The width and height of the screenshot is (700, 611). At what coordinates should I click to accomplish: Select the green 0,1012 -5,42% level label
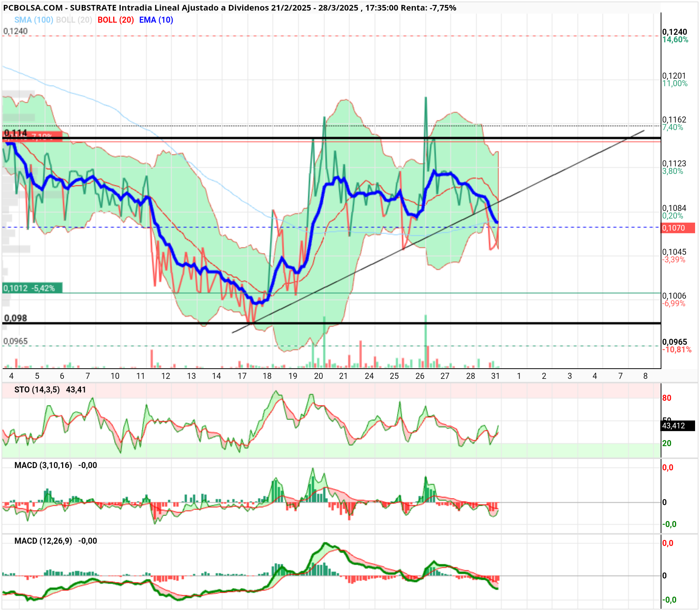click(32, 288)
